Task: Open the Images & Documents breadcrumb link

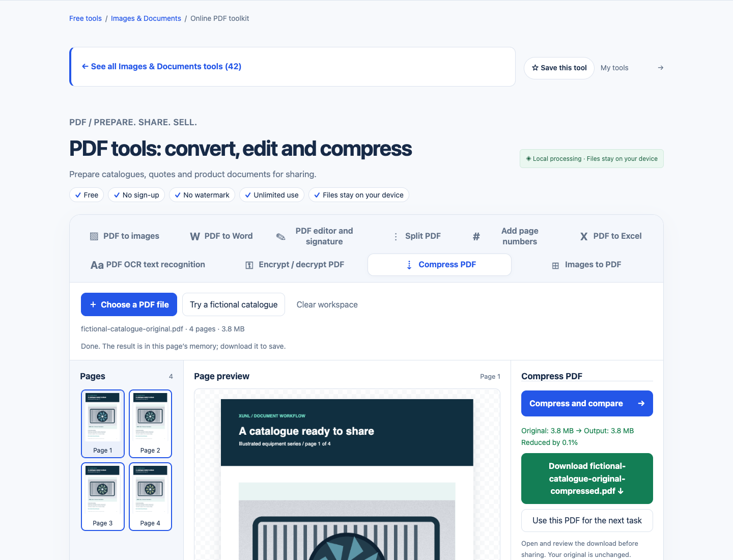Action: point(146,18)
